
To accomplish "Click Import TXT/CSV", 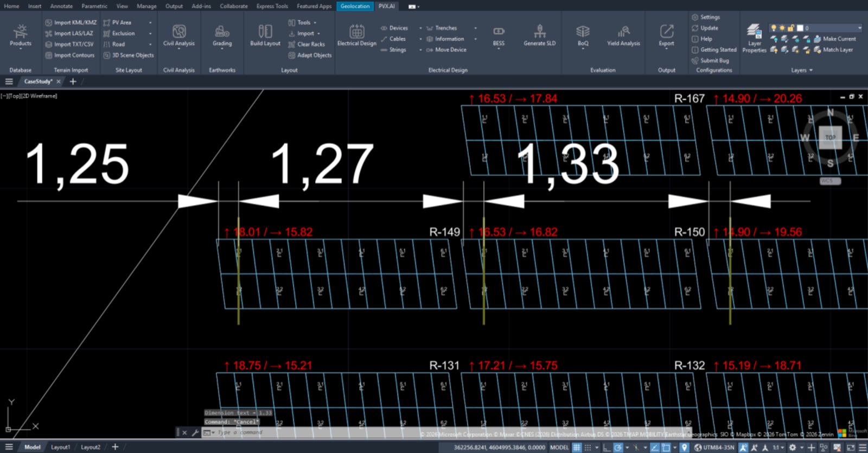I will coord(69,44).
